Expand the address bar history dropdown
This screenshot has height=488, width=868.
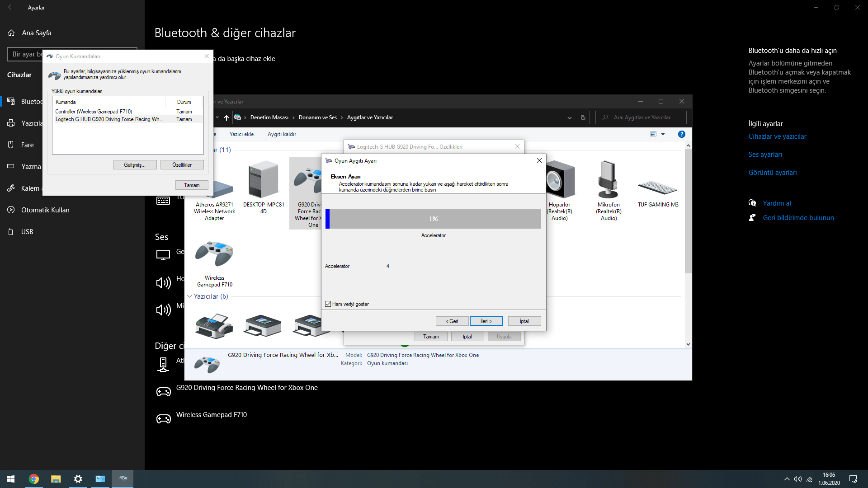570,118
